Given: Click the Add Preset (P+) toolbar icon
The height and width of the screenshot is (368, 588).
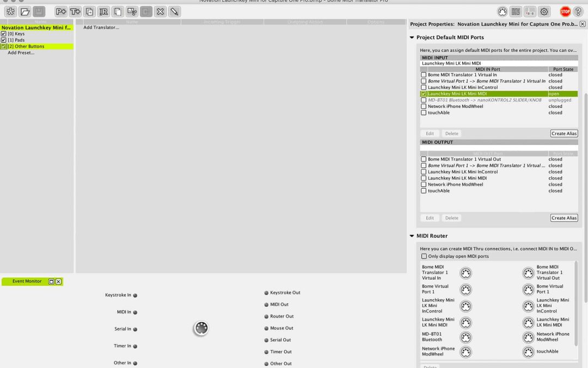Looking at the screenshot, I should (61, 11).
